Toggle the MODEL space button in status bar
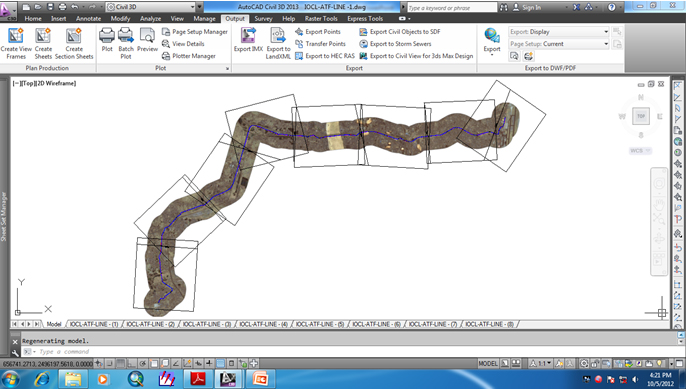This screenshot has height=389, width=686. (x=488, y=363)
